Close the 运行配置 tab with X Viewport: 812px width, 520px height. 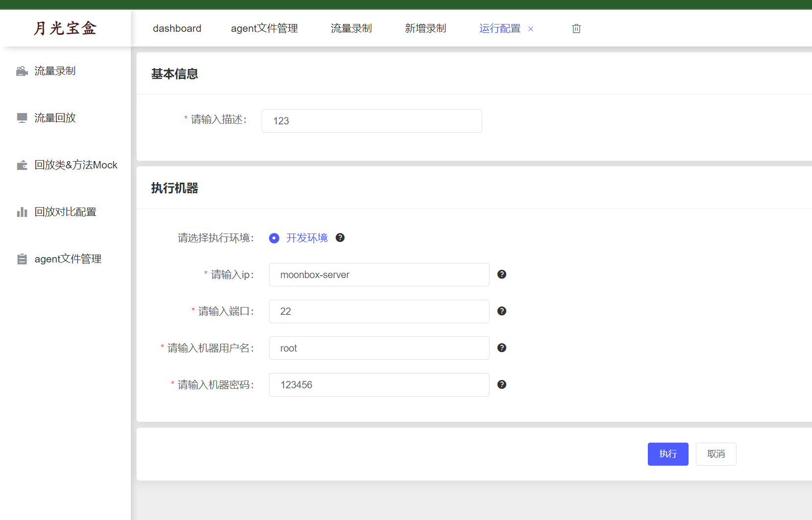point(531,29)
